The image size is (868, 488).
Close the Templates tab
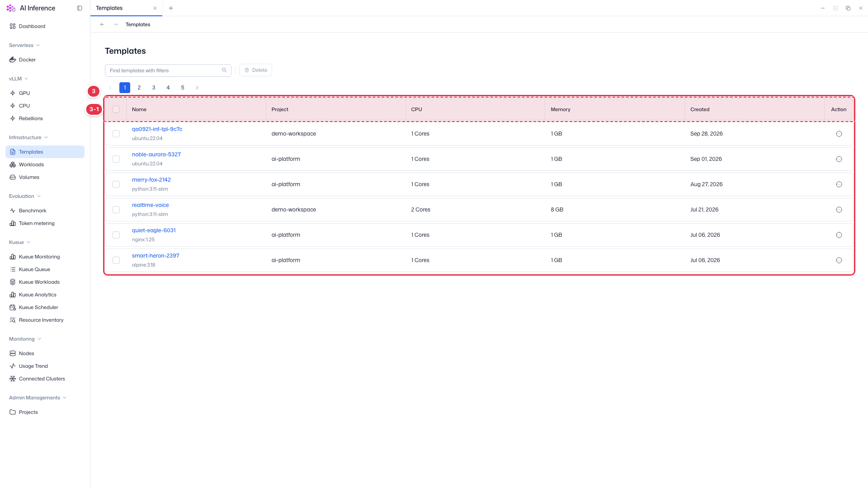click(155, 8)
